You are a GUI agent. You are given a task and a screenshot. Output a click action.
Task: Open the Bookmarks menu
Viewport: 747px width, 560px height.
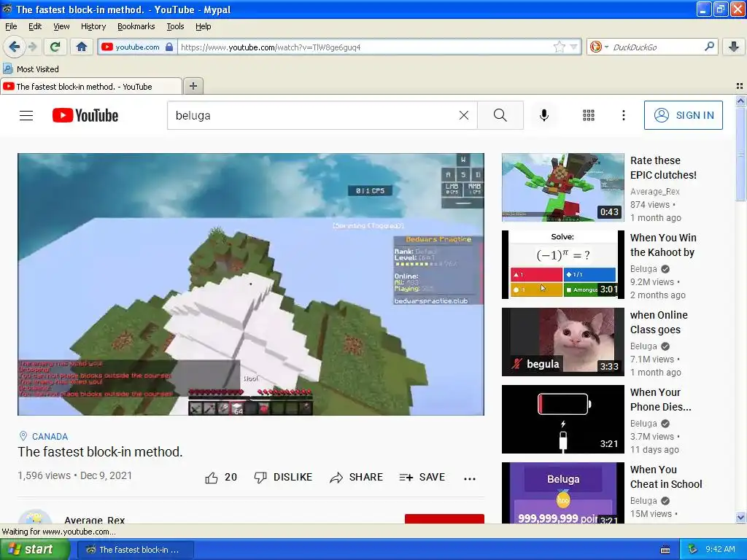click(136, 26)
